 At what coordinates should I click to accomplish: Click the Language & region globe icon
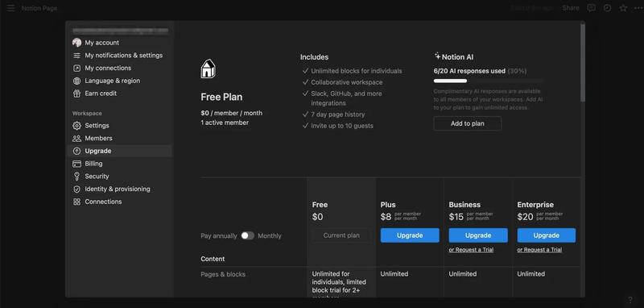pos(76,81)
